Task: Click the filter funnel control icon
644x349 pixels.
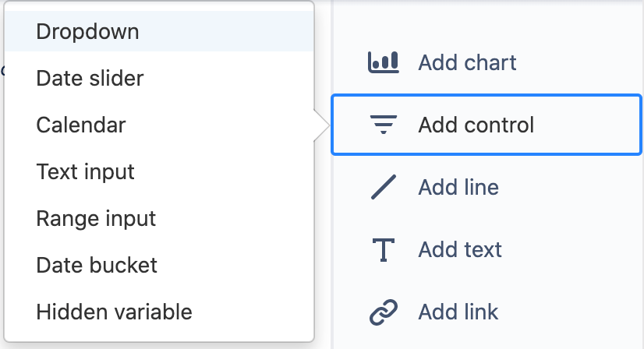Action: pos(383,125)
